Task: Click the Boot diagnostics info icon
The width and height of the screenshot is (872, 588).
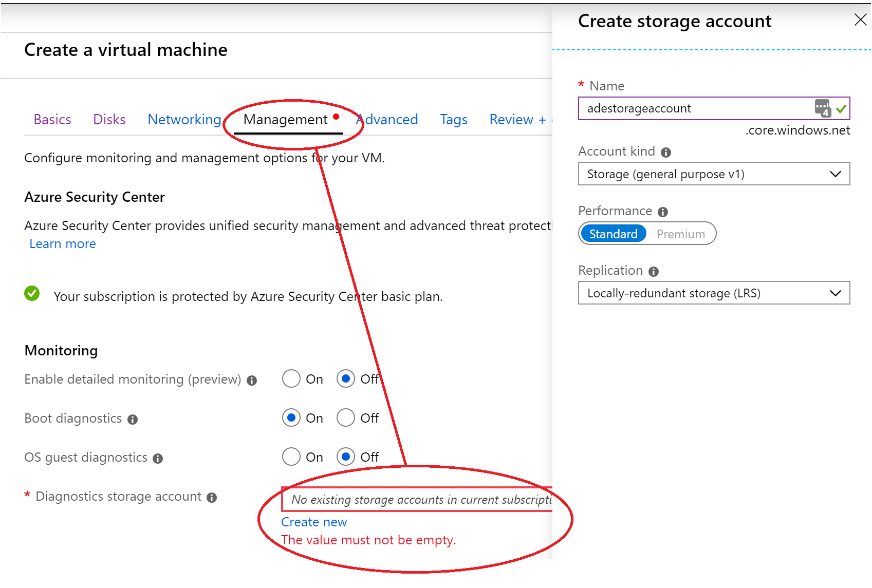Action: tap(132, 420)
